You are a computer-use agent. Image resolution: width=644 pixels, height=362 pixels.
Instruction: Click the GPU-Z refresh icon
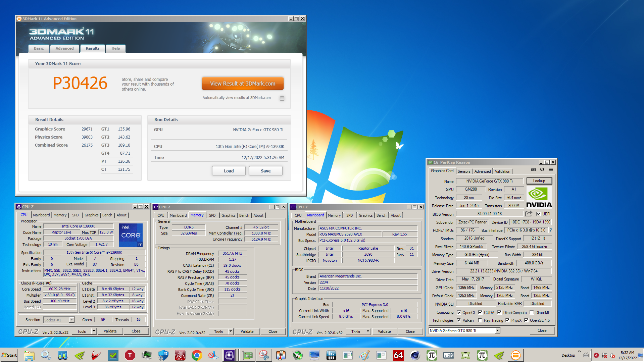coord(542,170)
